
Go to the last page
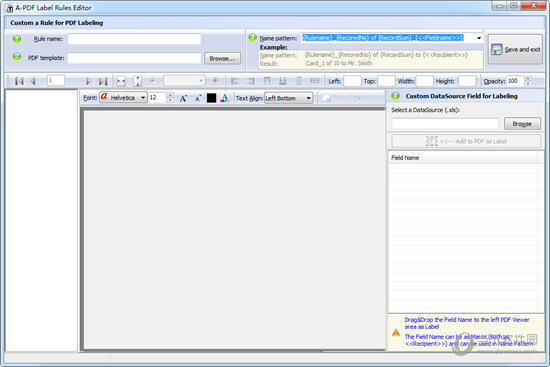point(103,81)
